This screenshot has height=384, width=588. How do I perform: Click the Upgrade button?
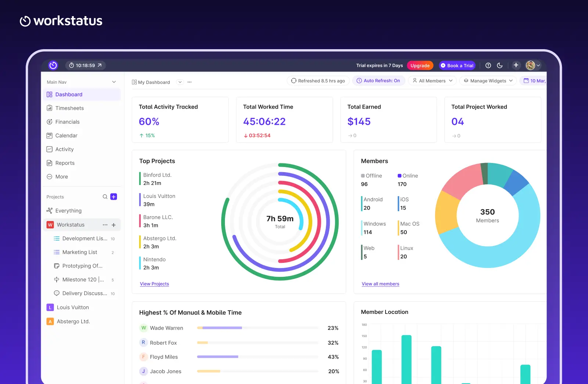[x=420, y=65]
